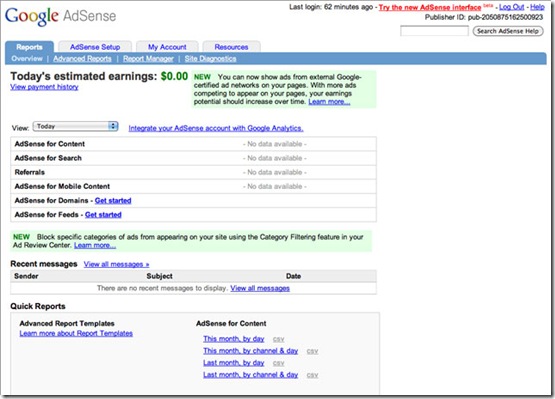
Task: Open the Reports tab
Action: tap(29, 47)
